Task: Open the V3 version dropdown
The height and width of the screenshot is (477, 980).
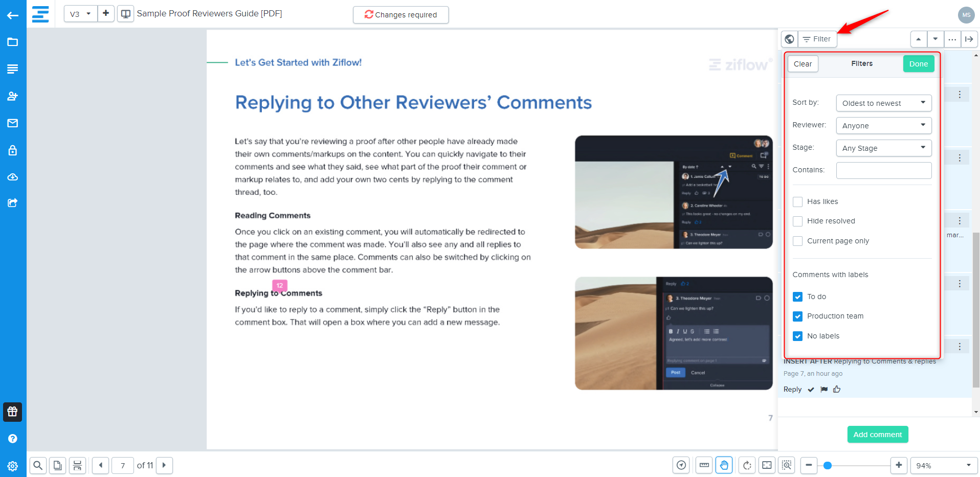Action: [80, 14]
